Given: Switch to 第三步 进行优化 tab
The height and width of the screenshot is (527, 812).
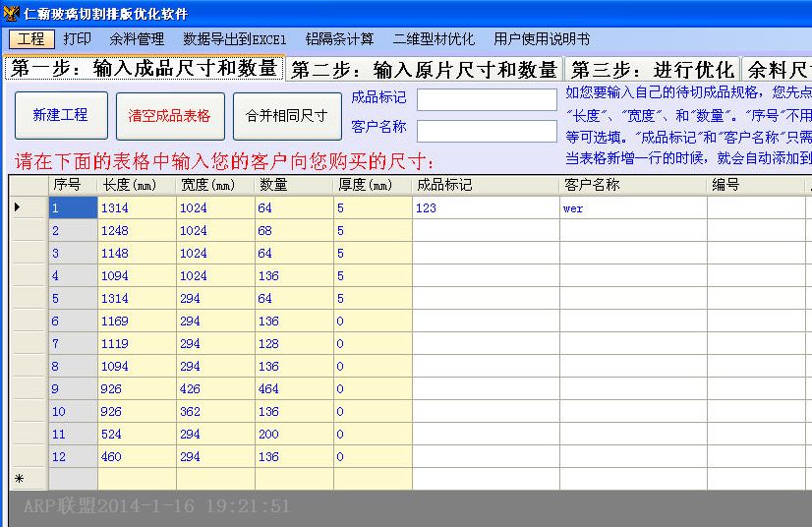Looking at the screenshot, I should pos(653,70).
